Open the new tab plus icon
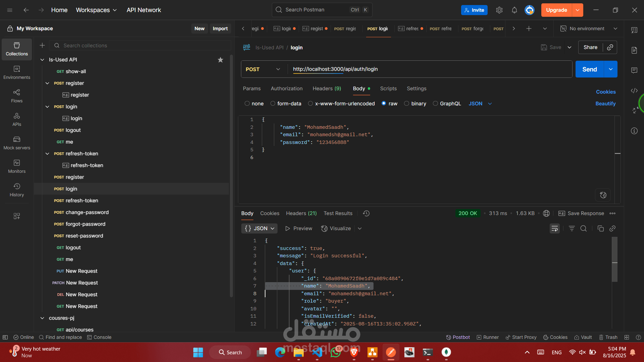The height and width of the screenshot is (362, 644). (529, 29)
